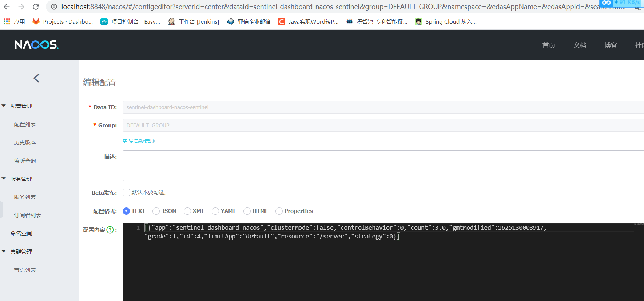Open 命名空间 in sidebar
This screenshot has height=301, width=644.
coord(21,233)
